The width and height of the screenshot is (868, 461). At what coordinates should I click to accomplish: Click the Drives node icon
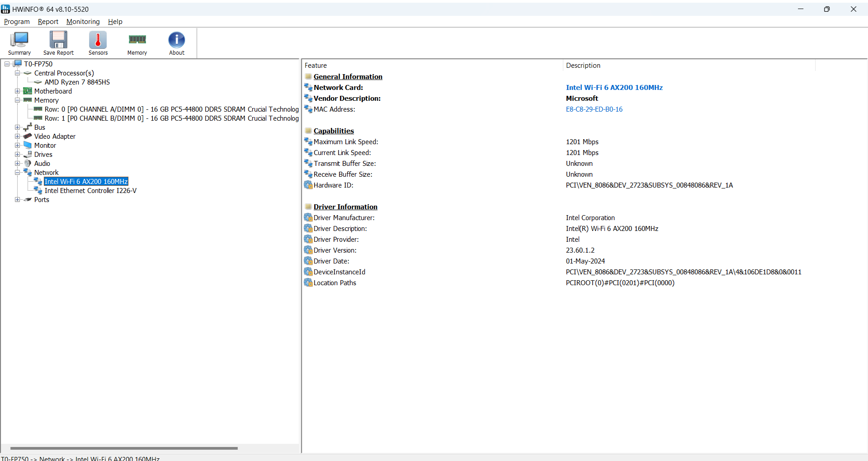pyautogui.click(x=28, y=154)
